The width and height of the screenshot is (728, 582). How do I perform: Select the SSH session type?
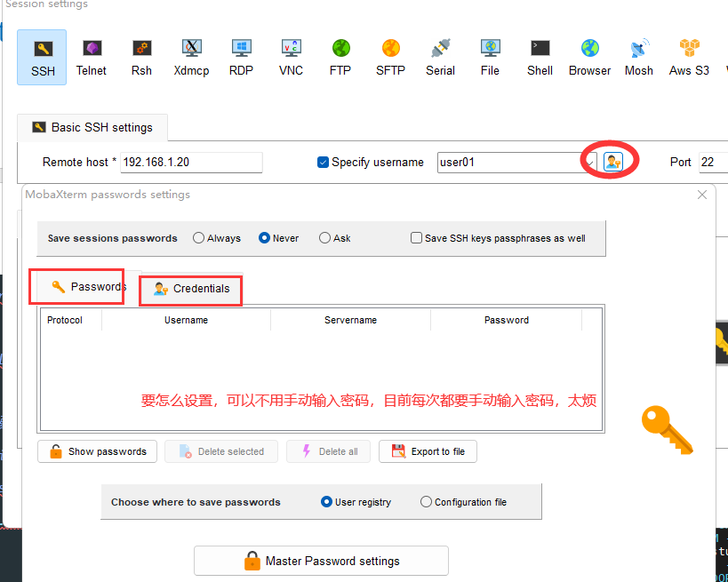coord(42,58)
